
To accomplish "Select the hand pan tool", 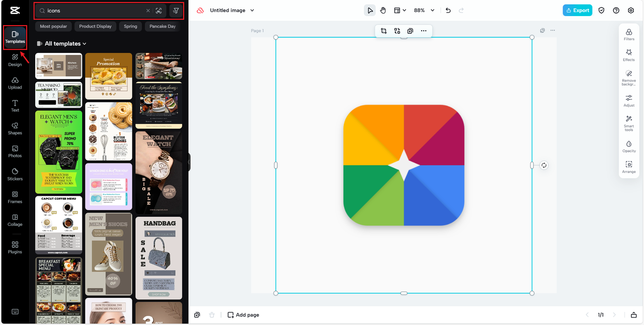I will point(383,11).
